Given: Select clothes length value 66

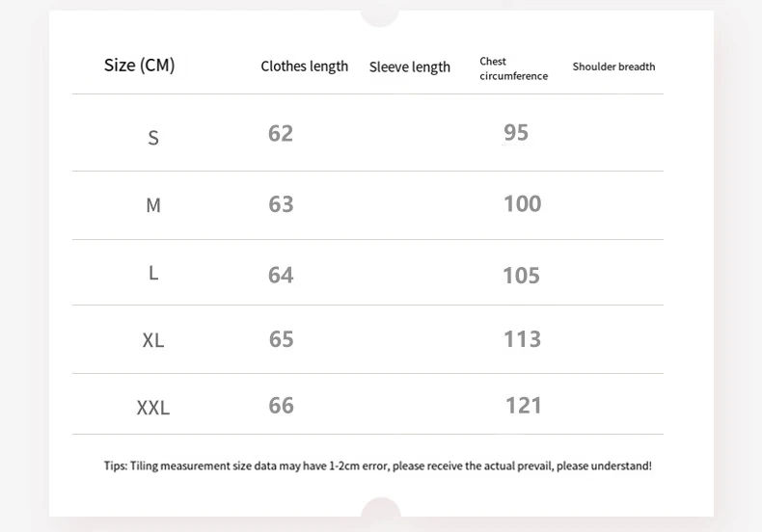Looking at the screenshot, I should coord(281,405).
